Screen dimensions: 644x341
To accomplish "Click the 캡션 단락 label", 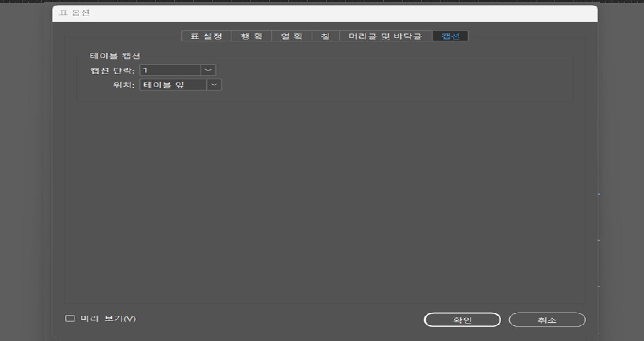I will tap(112, 70).
